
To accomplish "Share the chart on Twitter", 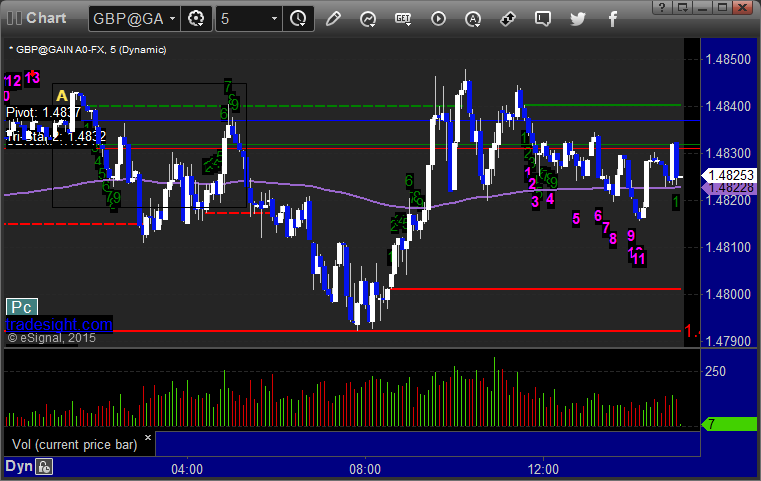I will pyautogui.click(x=578, y=19).
